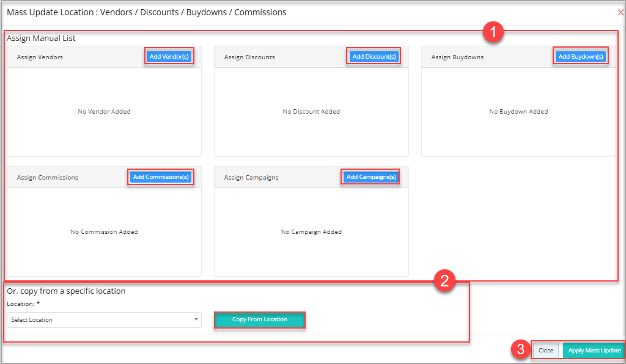Click the 'Assign Manual List' heading
This screenshot has width=626, height=364.
coord(41,38)
